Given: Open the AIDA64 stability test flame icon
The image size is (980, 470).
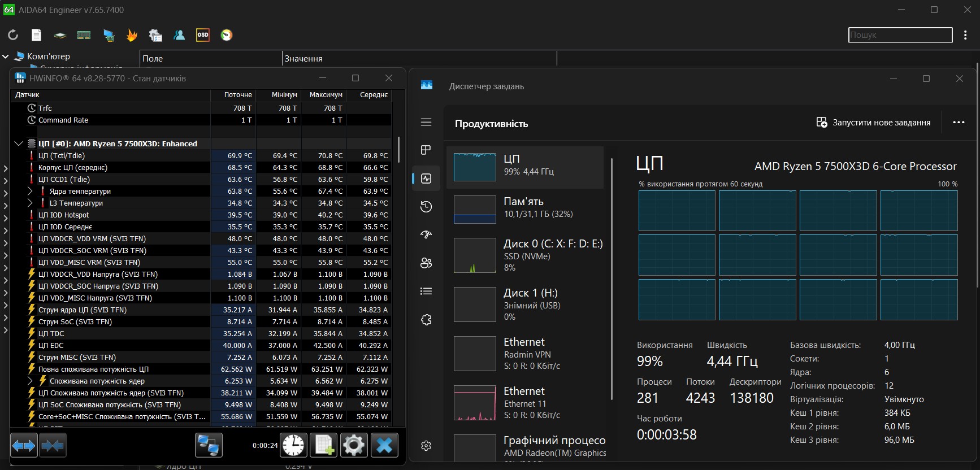Looking at the screenshot, I should tap(132, 35).
